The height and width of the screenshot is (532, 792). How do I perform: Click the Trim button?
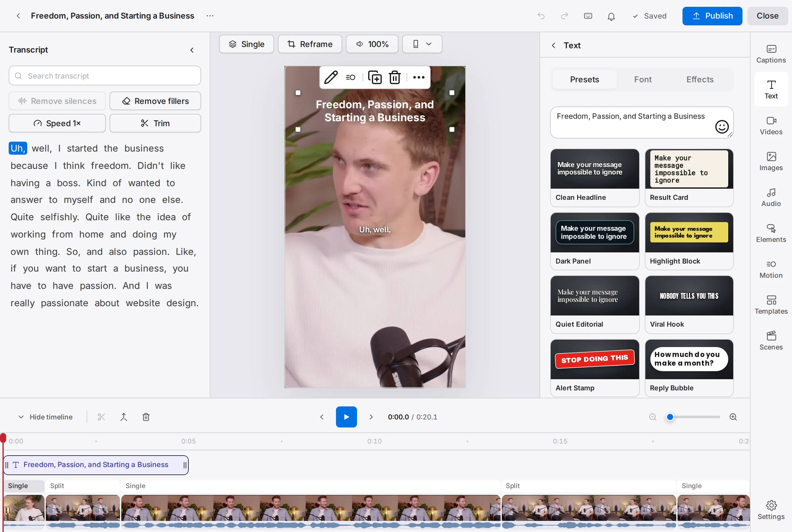click(x=155, y=123)
